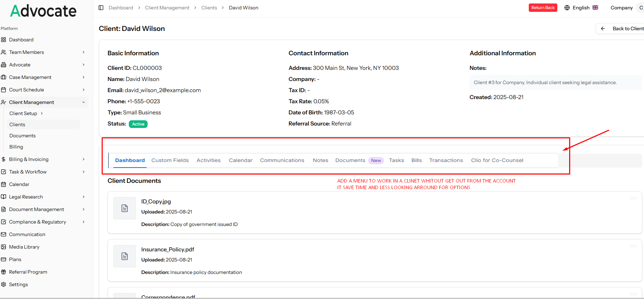The image size is (644, 299).
Task: Open the Notes tab
Action: [x=320, y=160]
